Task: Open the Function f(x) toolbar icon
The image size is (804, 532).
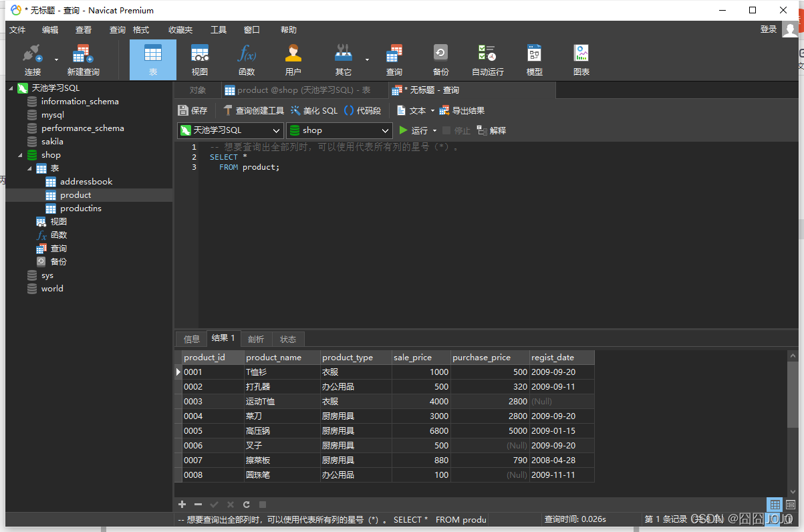Action: (247, 60)
